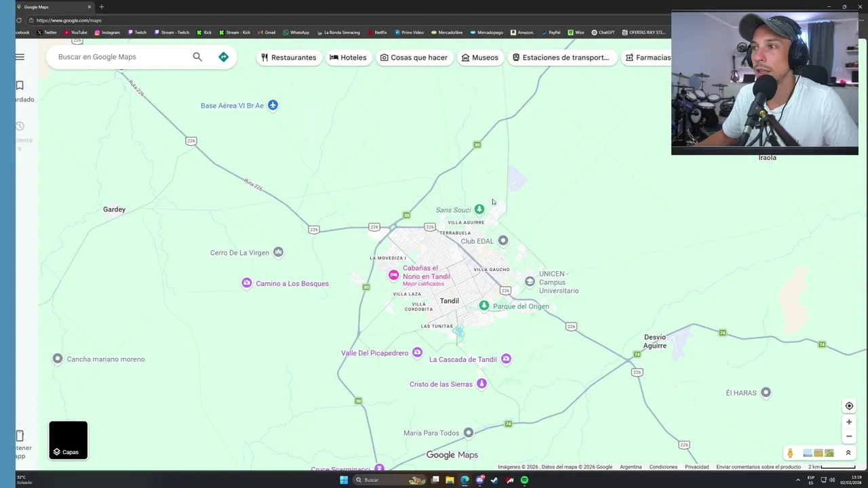Click Valle Del Picapedrero camera marker
868x488 pixels.
coord(417,352)
